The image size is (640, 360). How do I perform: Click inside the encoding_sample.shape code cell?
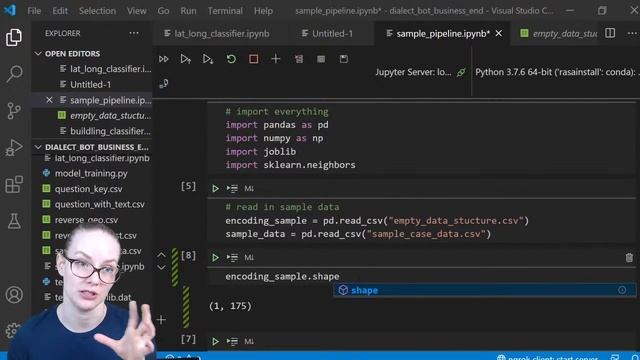coord(421,276)
